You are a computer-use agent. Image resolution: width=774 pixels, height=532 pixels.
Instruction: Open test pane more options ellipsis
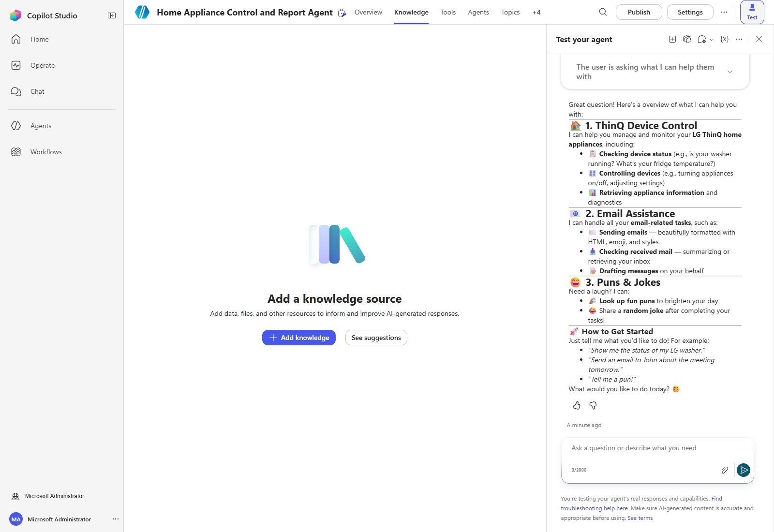[739, 39]
